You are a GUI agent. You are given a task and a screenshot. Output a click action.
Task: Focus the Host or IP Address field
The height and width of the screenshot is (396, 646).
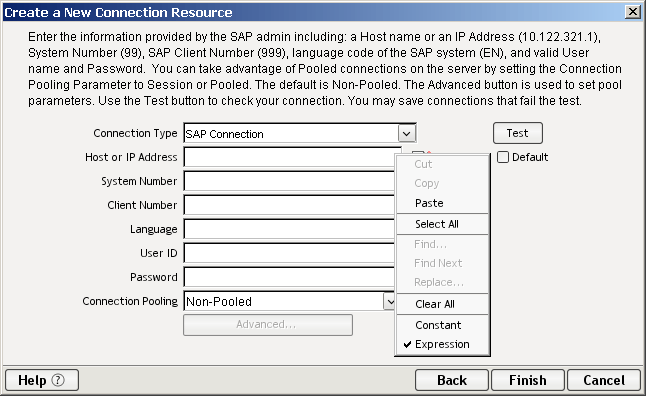tap(292, 157)
